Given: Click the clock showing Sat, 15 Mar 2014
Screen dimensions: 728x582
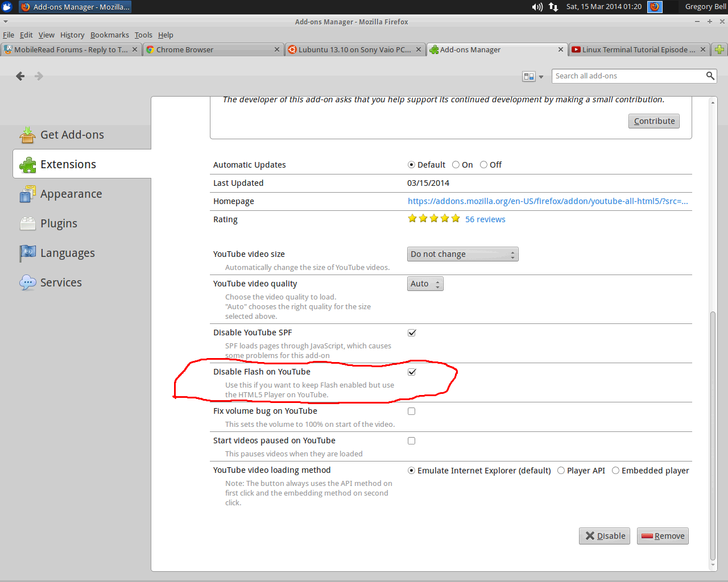Looking at the screenshot, I should point(604,7).
